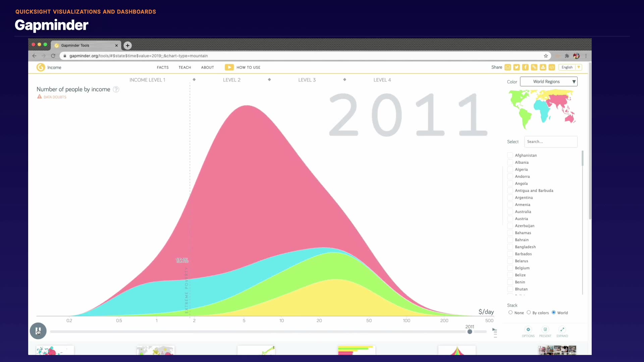
Task: Open the TEACH menu
Action: (x=185, y=67)
